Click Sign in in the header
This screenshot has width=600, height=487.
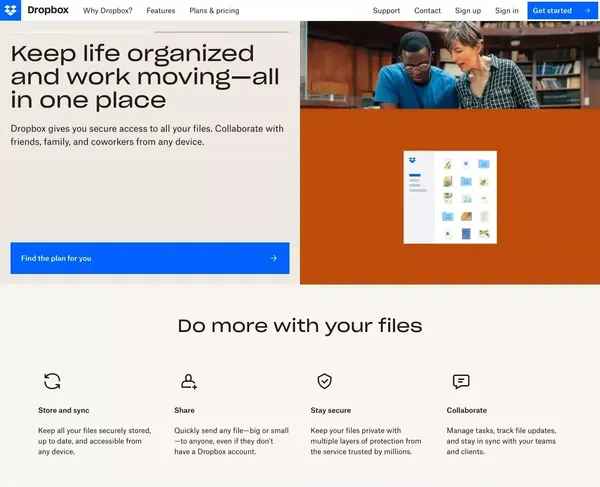[507, 11]
